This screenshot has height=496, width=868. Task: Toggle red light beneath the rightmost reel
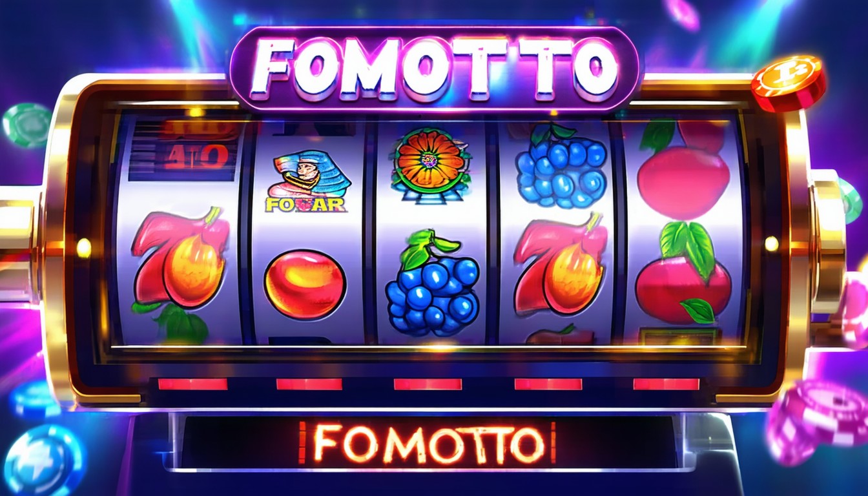tap(666, 384)
